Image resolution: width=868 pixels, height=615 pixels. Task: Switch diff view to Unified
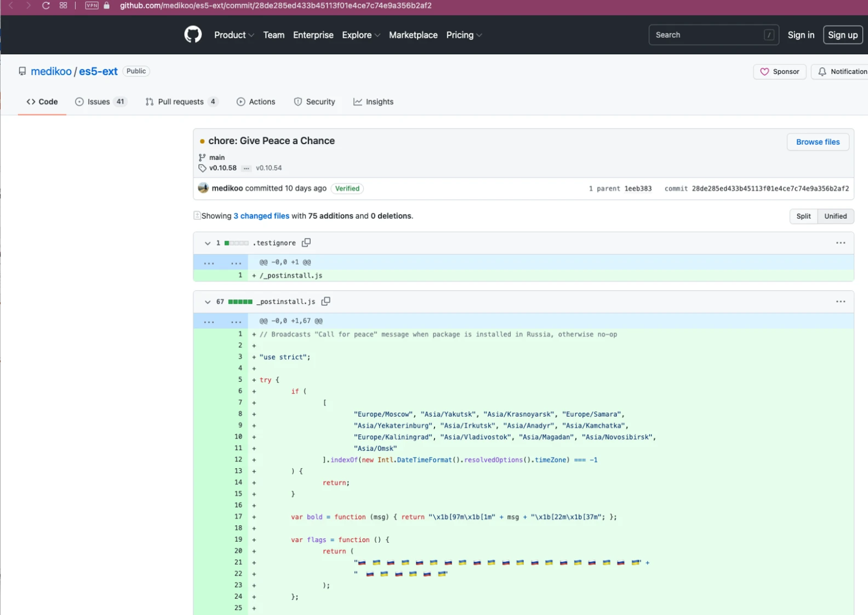click(x=835, y=216)
